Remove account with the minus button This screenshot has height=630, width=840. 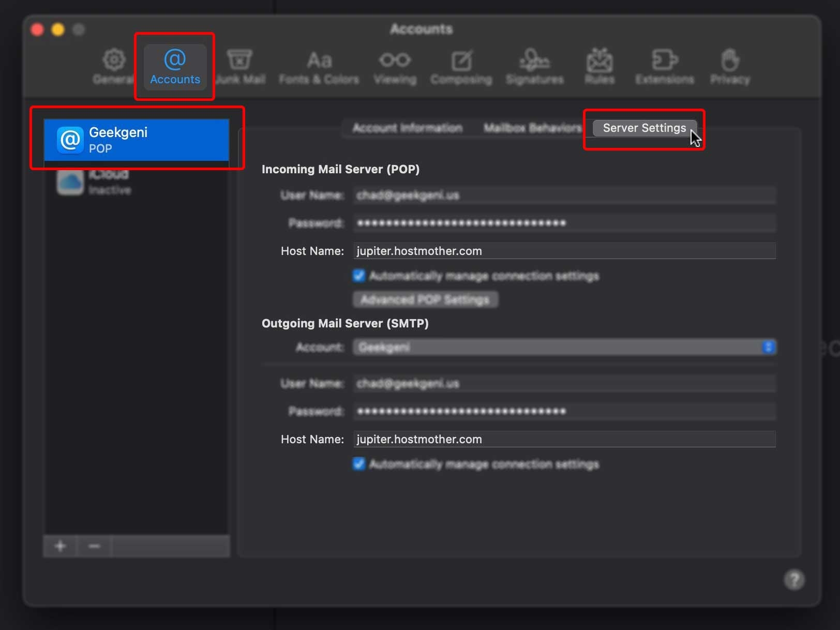[x=94, y=546]
